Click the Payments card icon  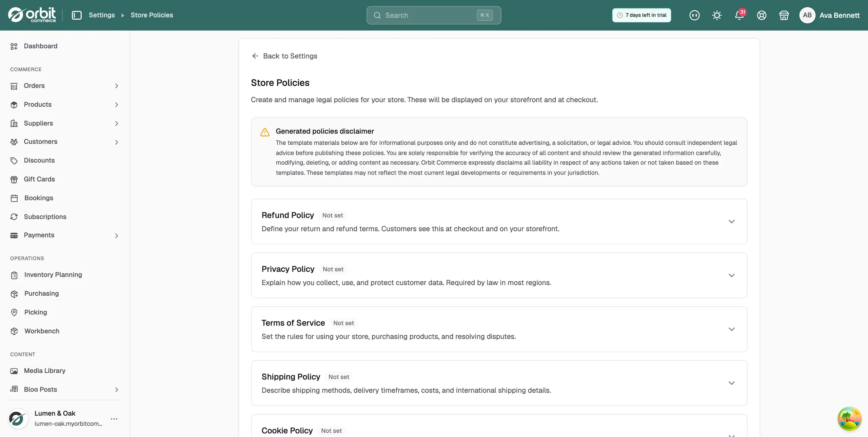click(x=14, y=235)
